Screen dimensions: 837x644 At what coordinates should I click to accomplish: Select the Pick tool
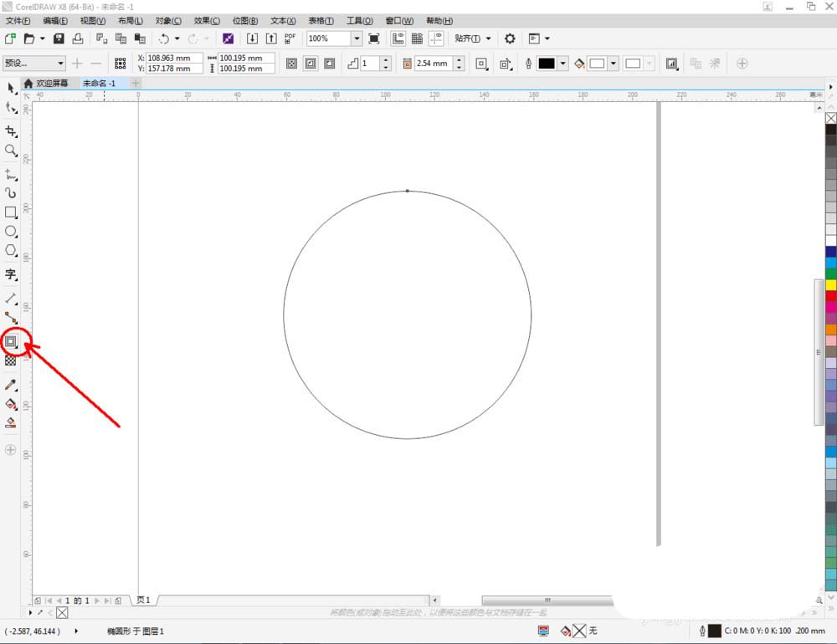pyautogui.click(x=11, y=88)
